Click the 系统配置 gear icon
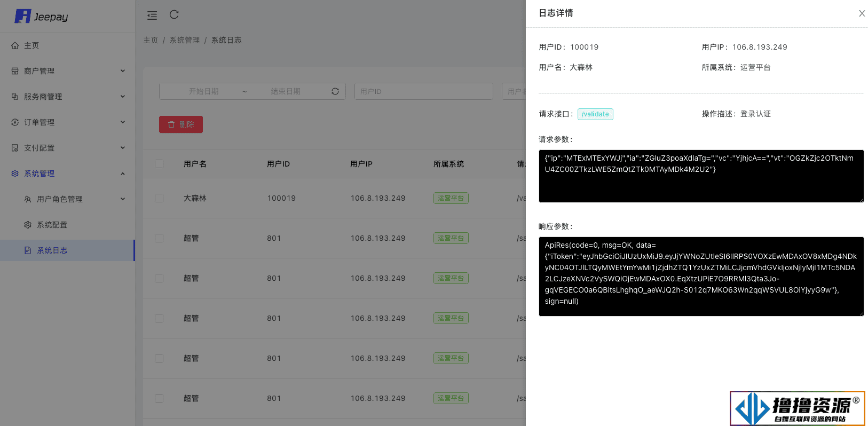The image size is (868, 426). pyautogui.click(x=28, y=225)
